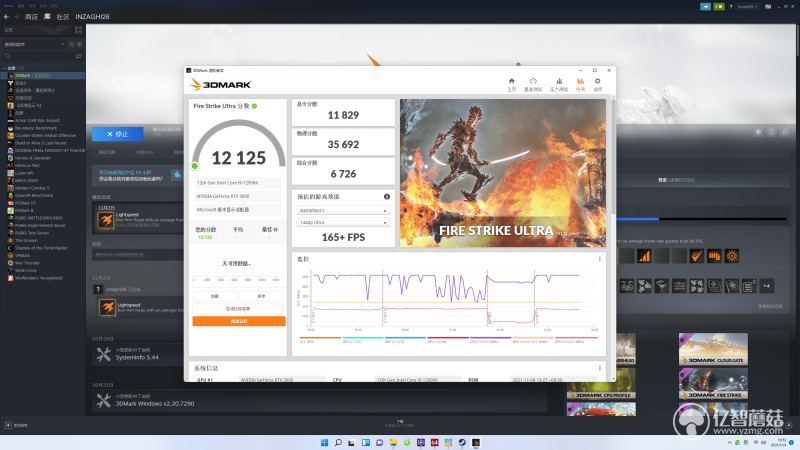Click the Add a game button
This screenshot has width=800, height=450.
16,425
